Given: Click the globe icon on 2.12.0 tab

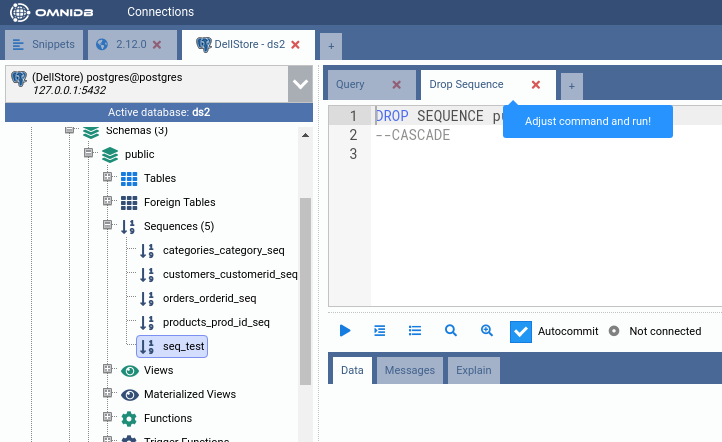Looking at the screenshot, I should [102, 45].
